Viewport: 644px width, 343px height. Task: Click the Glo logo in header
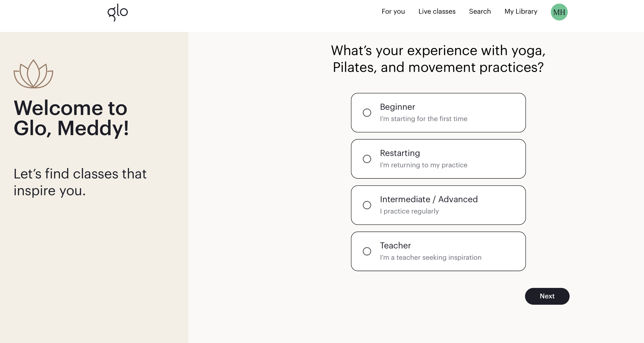click(117, 12)
